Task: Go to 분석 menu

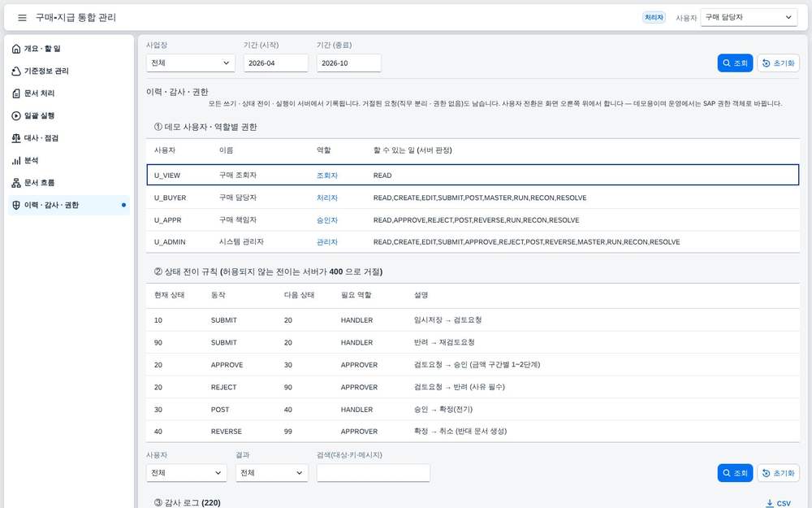Action: coord(69,160)
